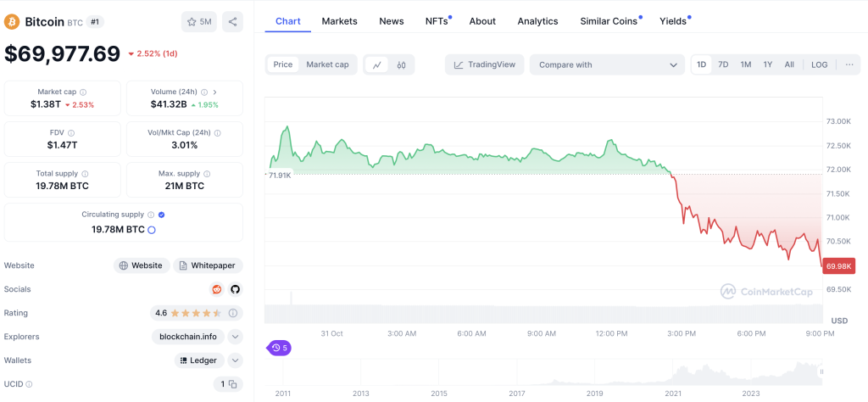The width and height of the screenshot is (868, 402).
Task: Expand the Wallets chevron list
Action: point(236,360)
